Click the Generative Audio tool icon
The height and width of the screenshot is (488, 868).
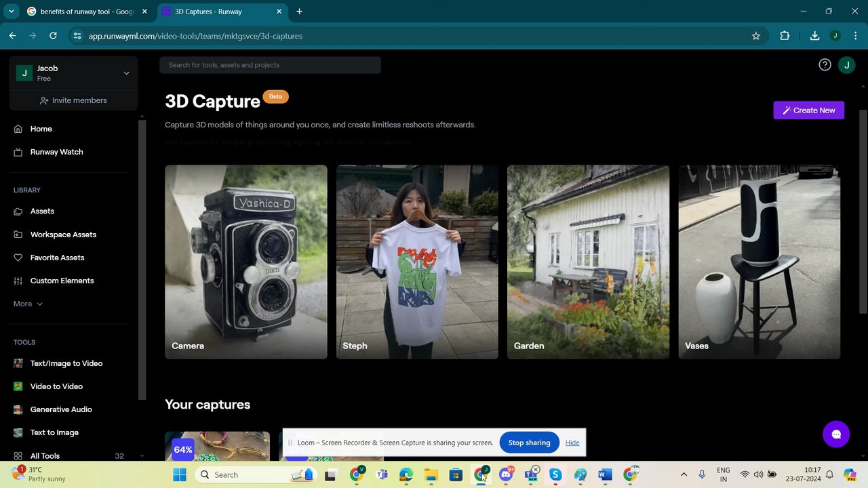[x=18, y=409]
